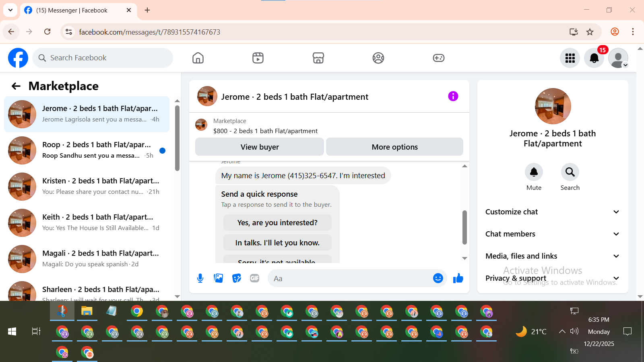Send a thumbs-up like
The image size is (644, 362).
point(458,278)
